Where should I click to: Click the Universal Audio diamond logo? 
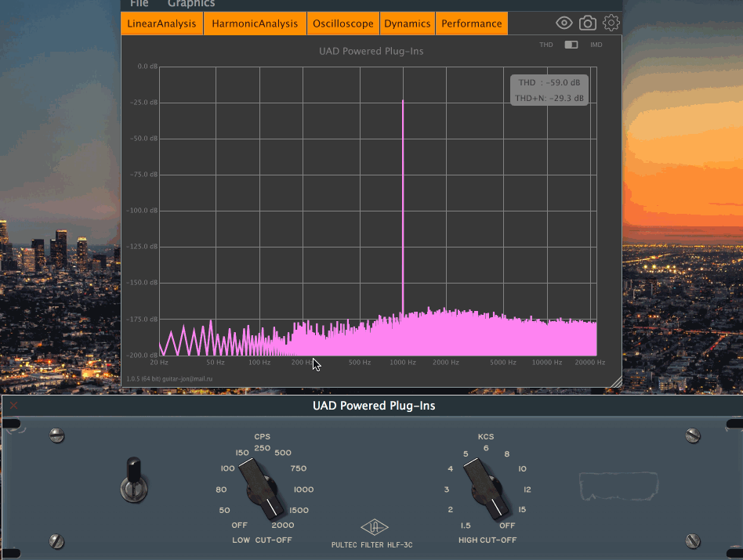click(x=375, y=527)
